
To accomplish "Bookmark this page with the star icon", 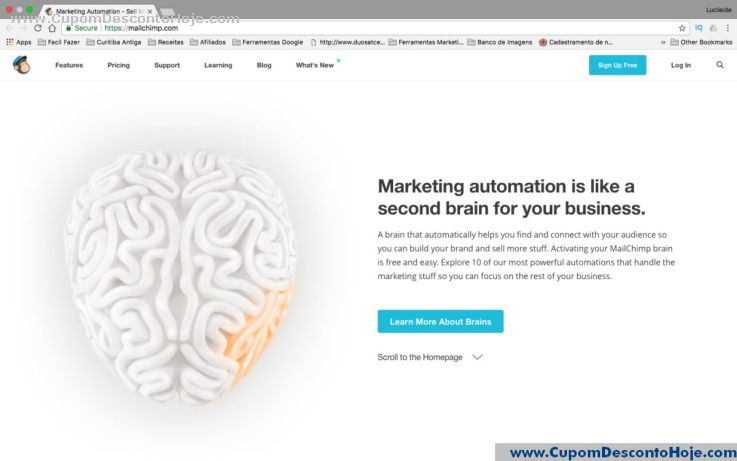I will 682,28.
